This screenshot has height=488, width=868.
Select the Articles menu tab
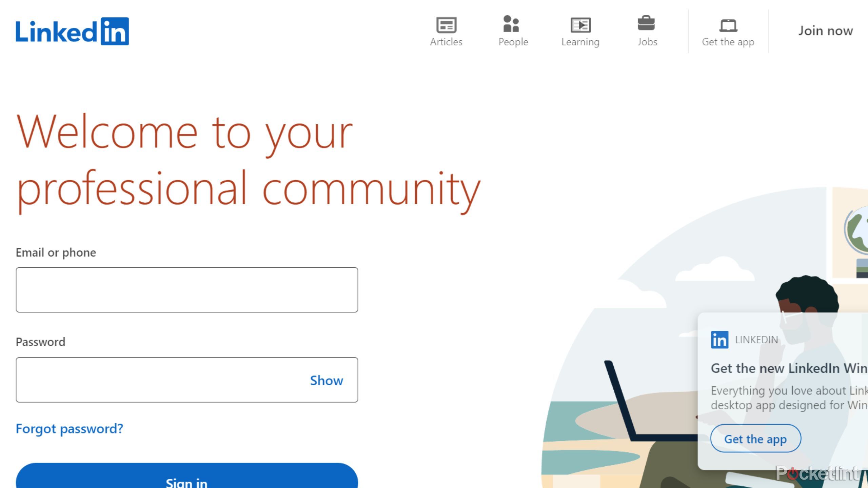pyautogui.click(x=446, y=30)
